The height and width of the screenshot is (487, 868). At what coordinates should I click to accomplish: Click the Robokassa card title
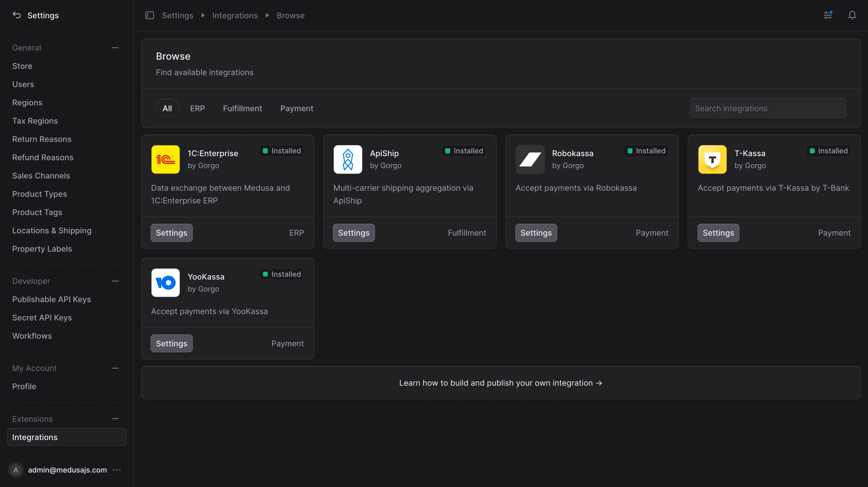click(573, 153)
